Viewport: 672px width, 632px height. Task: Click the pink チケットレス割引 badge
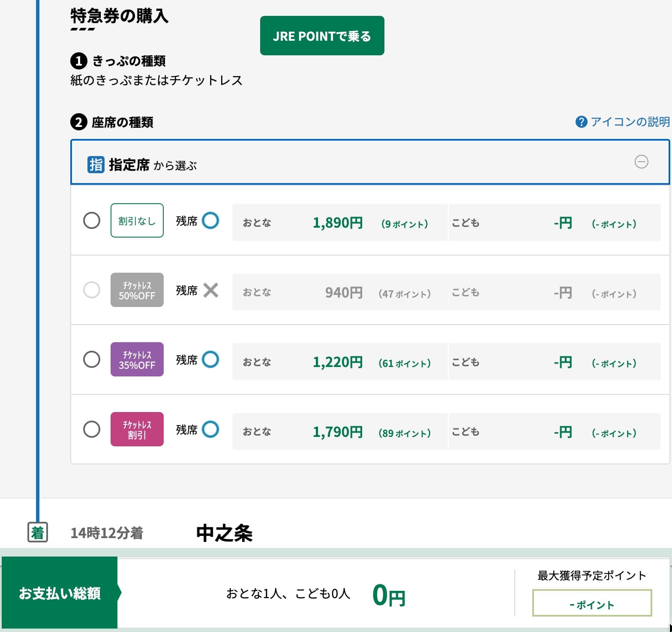tap(137, 429)
